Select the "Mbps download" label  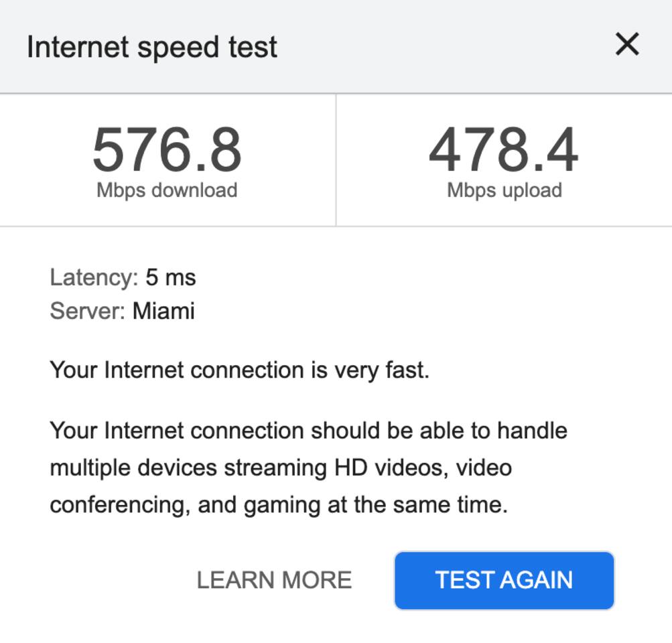click(167, 190)
